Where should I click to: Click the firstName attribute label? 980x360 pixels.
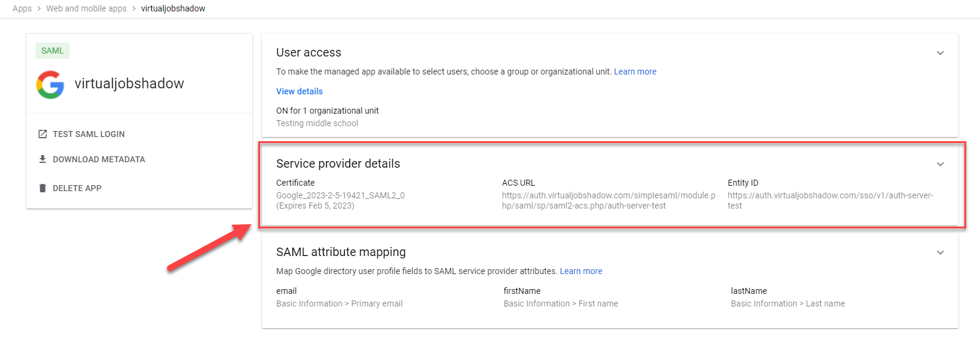point(522,291)
